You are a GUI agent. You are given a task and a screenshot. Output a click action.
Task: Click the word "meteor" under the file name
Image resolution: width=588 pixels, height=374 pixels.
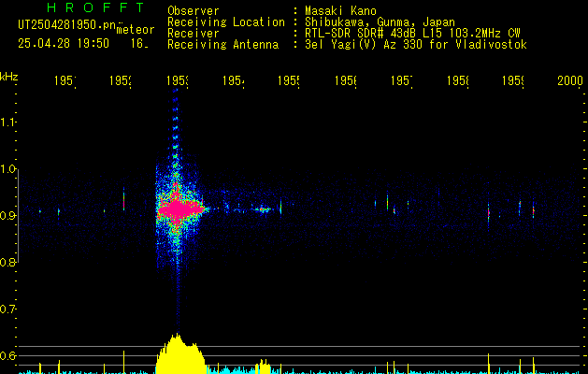point(136,30)
